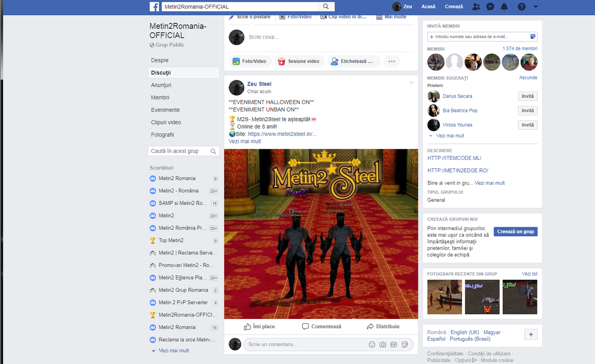The image size is (595, 364).
Task: Collapse the Zeu Steel post options arrow
Action: tap(411, 82)
